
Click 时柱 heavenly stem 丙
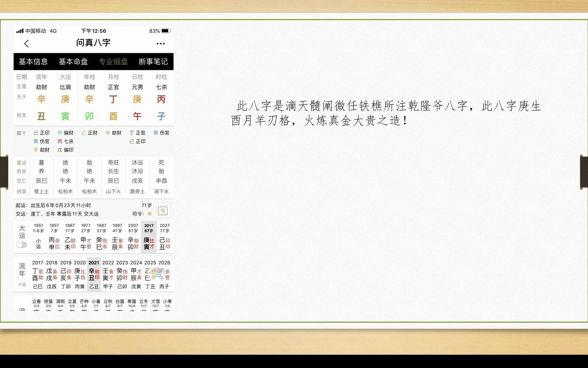click(161, 99)
